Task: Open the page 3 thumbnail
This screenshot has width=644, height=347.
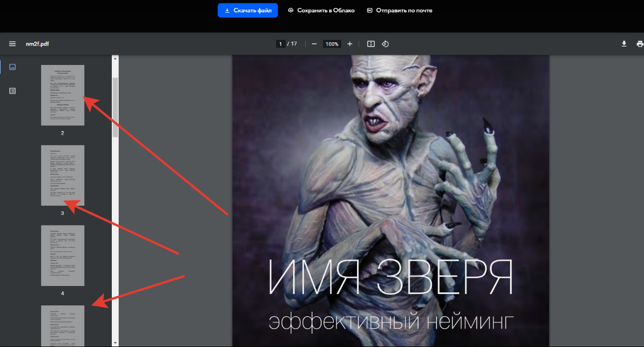Action: [x=62, y=175]
